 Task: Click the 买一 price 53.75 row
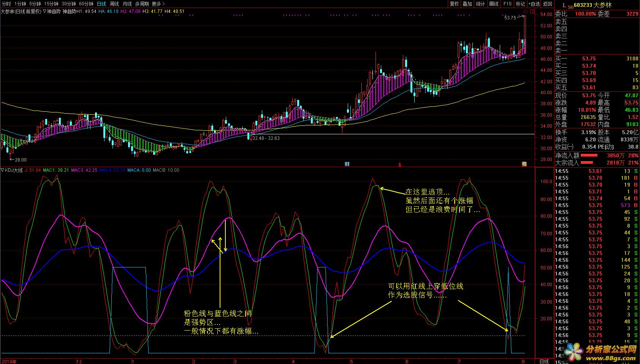point(597,59)
